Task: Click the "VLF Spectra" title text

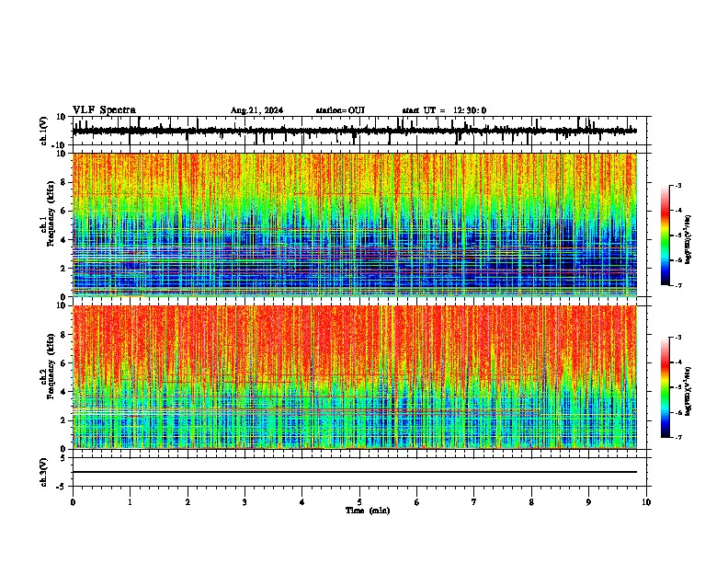Action: pyautogui.click(x=104, y=110)
